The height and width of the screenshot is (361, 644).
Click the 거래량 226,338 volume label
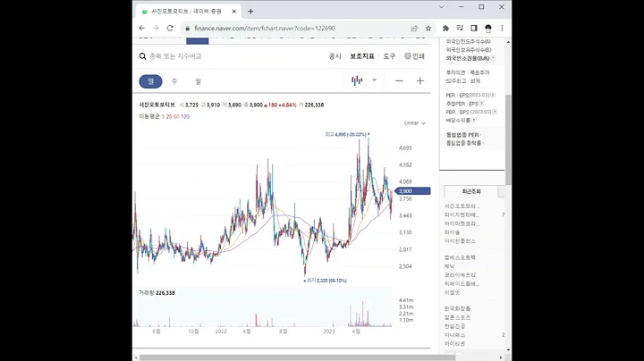click(157, 293)
